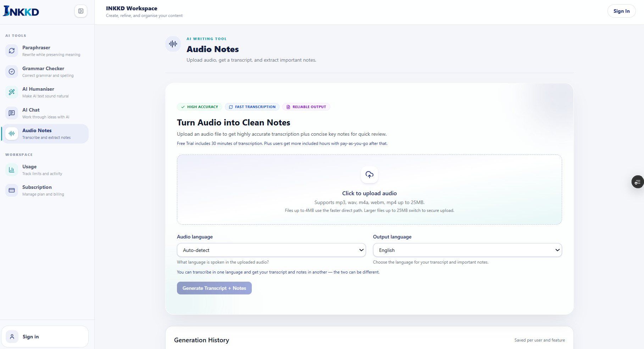The height and width of the screenshot is (349, 644).
Task: Click the High Accuracy badge
Action: click(x=199, y=107)
